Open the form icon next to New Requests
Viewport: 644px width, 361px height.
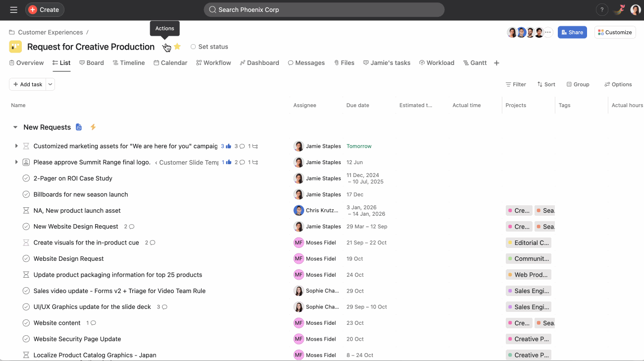click(x=78, y=127)
